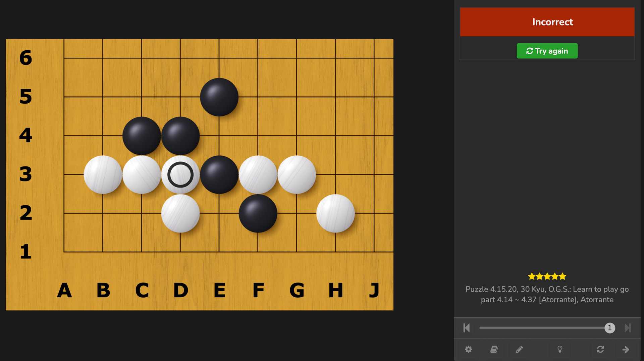This screenshot has width=644, height=361.
Task: Click the move slider handle labeled 1
Action: click(610, 328)
